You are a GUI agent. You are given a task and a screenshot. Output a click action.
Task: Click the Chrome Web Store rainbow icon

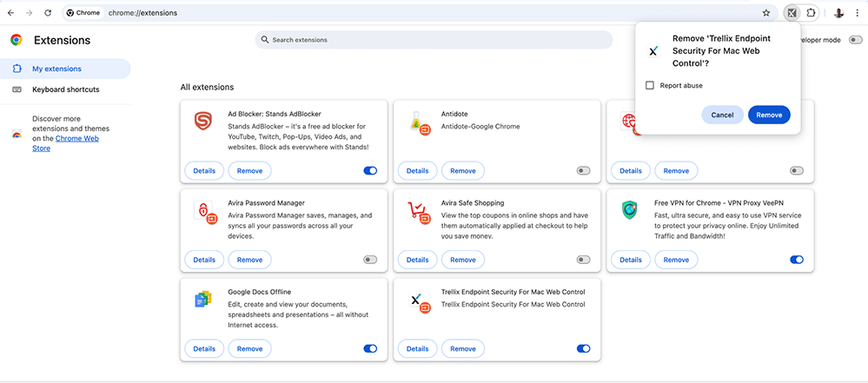coord(17,134)
